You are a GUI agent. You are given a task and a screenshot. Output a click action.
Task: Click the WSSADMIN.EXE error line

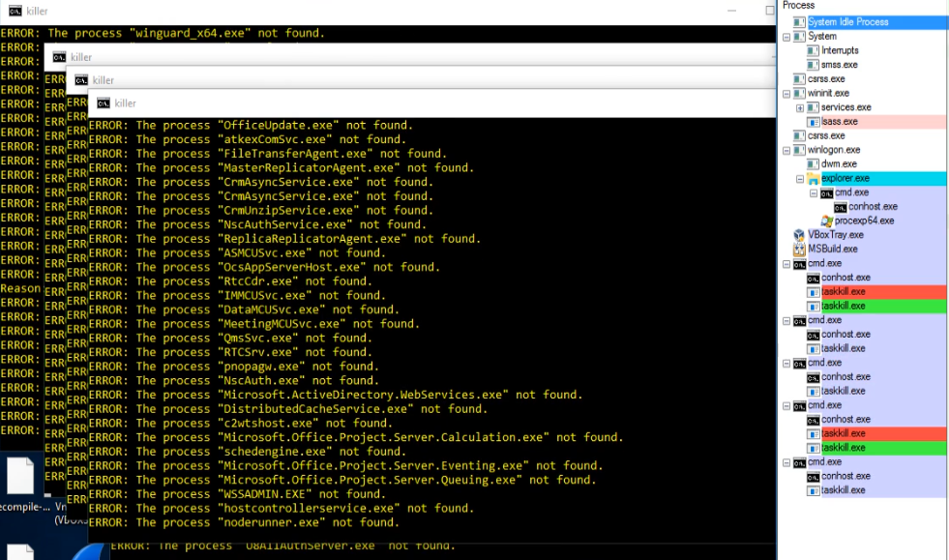[237, 494]
